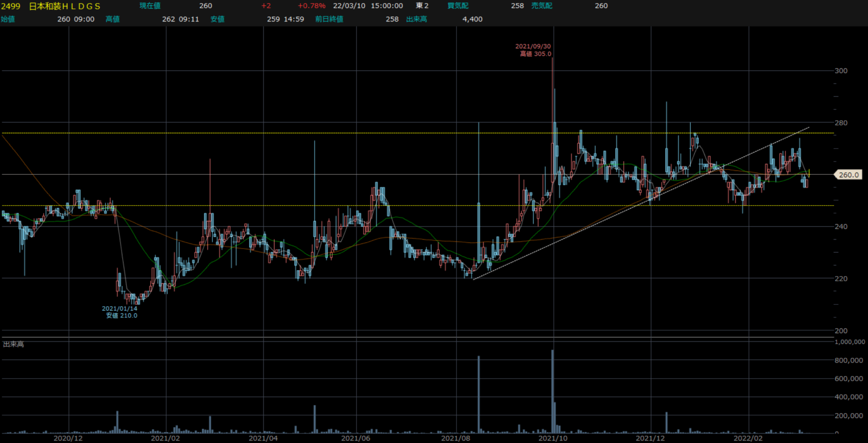Click the 高値 label in the header

pyautogui.click(x=113, y=19)
